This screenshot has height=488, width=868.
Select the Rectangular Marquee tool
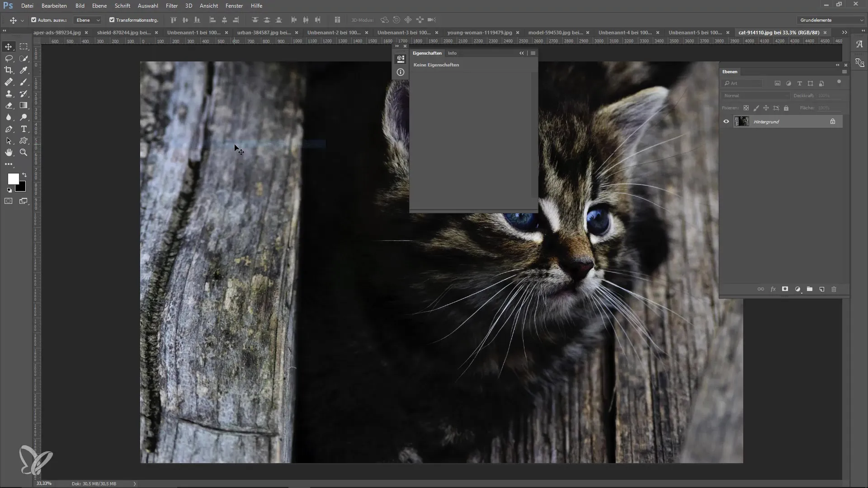(24, 47)
